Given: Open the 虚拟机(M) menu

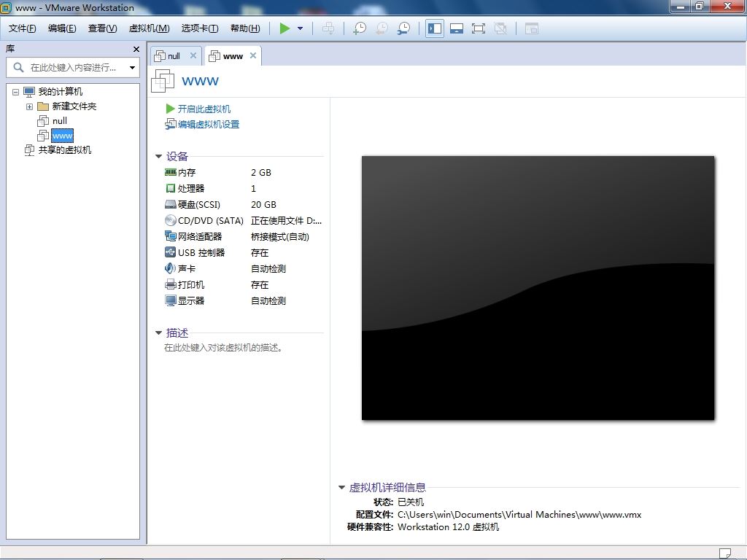Looking at the screenshot, I should click(x=149, y=28).
